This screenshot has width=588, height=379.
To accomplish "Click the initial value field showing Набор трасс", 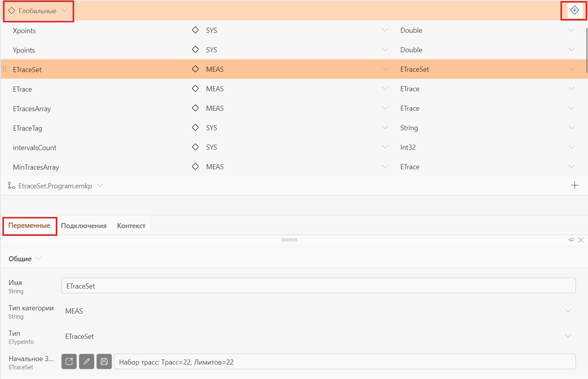I will (x=345, y=361).
